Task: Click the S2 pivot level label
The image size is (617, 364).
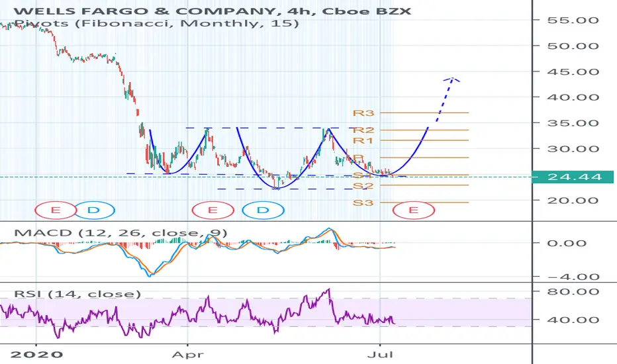Action: (363, 186)
